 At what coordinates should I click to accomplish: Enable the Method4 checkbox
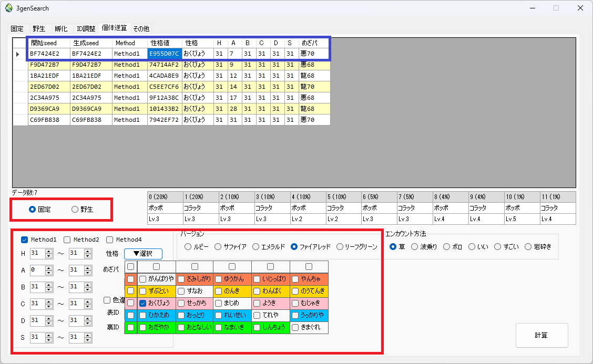pyautogui.click(x=110, y=240)
